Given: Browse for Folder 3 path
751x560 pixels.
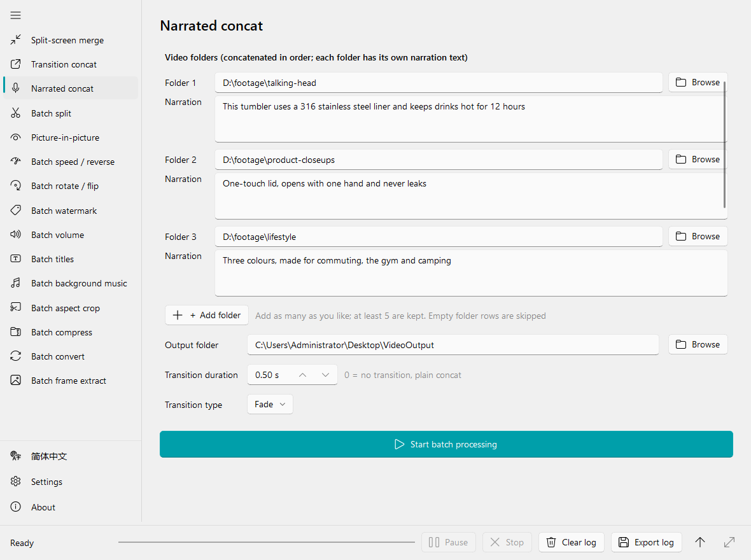Looking at the screenshot, I should pos(698,236).
